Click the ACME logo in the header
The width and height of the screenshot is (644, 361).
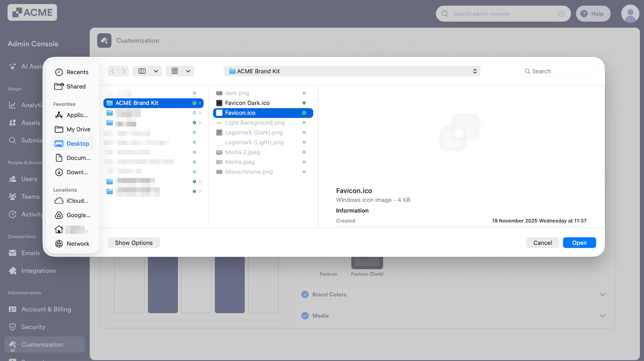click(x=32, y=12)
